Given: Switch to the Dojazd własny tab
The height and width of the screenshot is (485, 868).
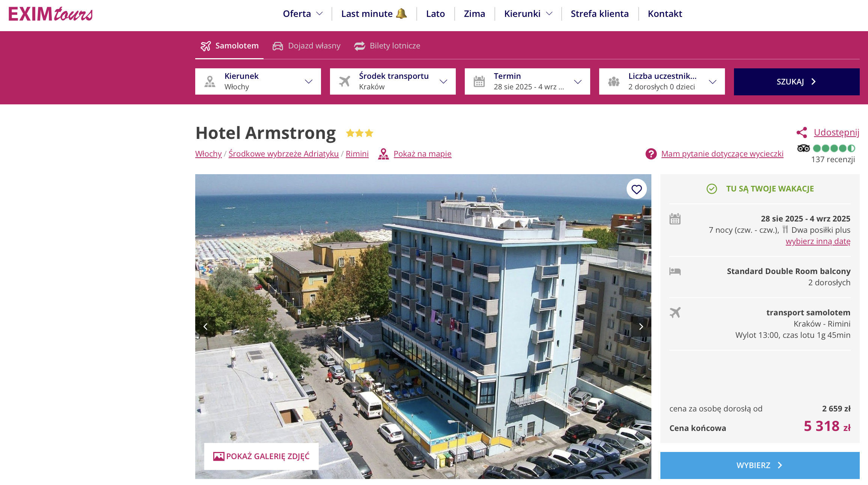Looking at the screenshot, I should pos(306,46).
